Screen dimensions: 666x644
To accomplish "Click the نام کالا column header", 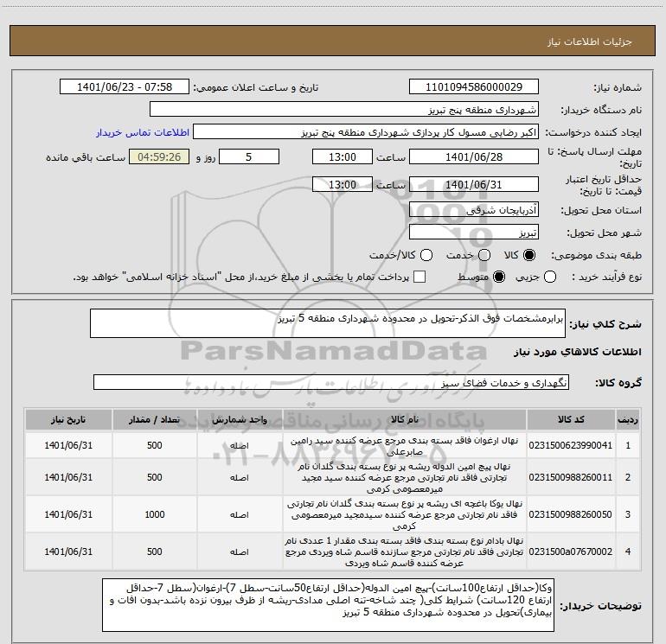I will 405,419.
